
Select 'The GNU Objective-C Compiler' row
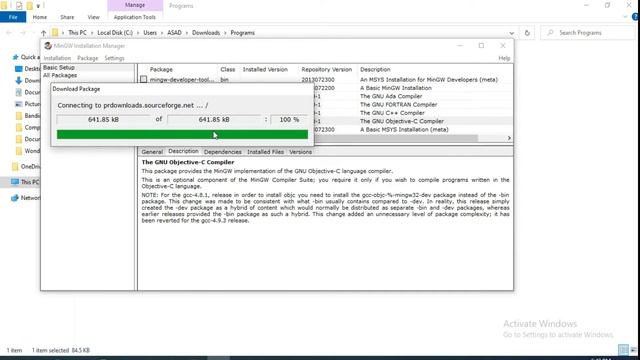[x=402, y=121]
